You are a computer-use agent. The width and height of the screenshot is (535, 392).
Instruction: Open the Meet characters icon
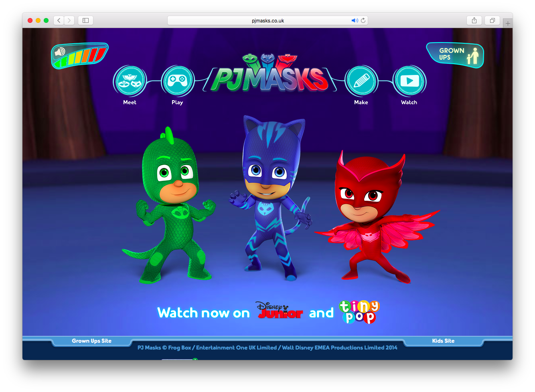(130, 81)
